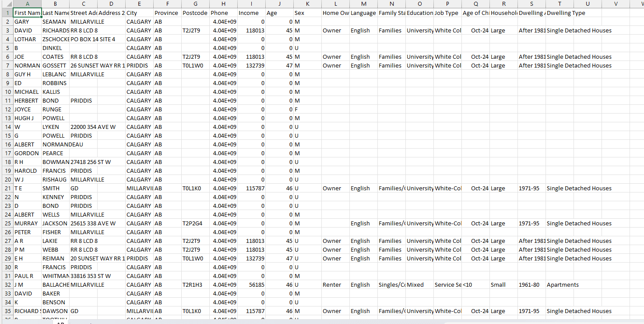Image resolution: width=644 pixels, height=324 pixels.
Task: Select the cell containing "LYKEN"
Action: click(56, 127)
